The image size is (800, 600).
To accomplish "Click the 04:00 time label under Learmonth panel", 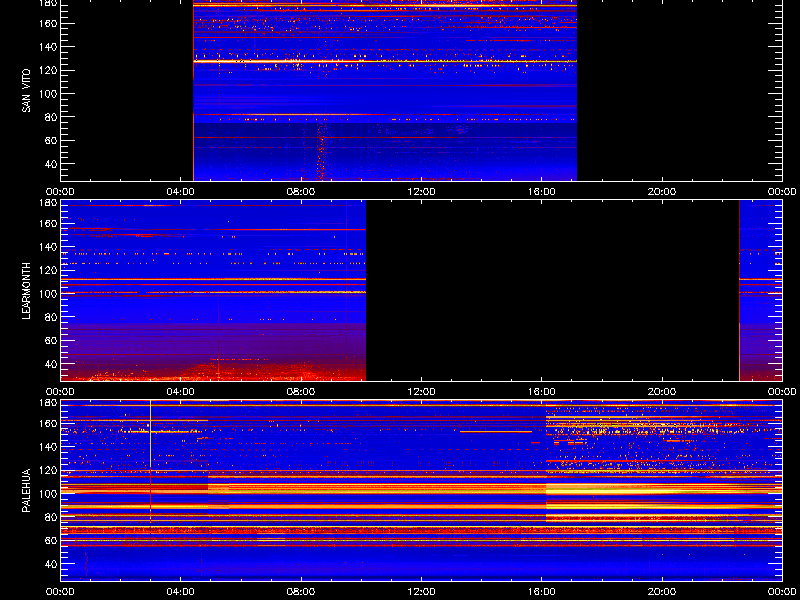I will coord(181,392).
